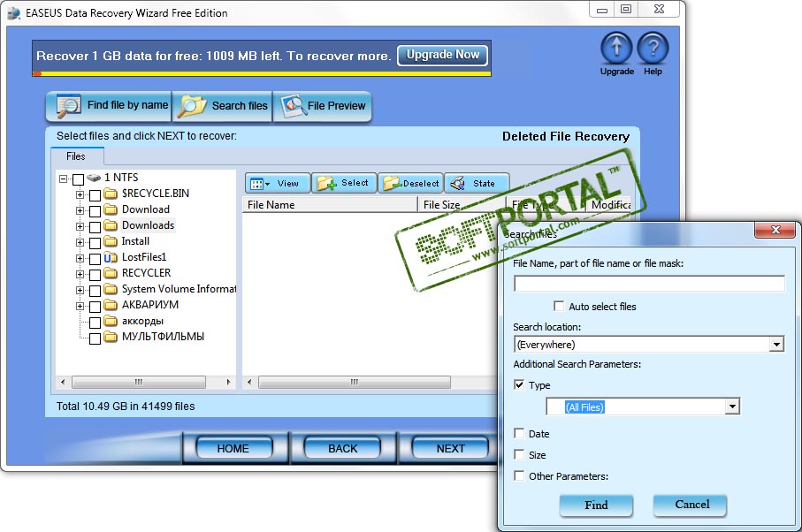802x532 pixels.
Task: Enable Auto select files checkbox
Action: pyautogui.click(x=559, y=306)
